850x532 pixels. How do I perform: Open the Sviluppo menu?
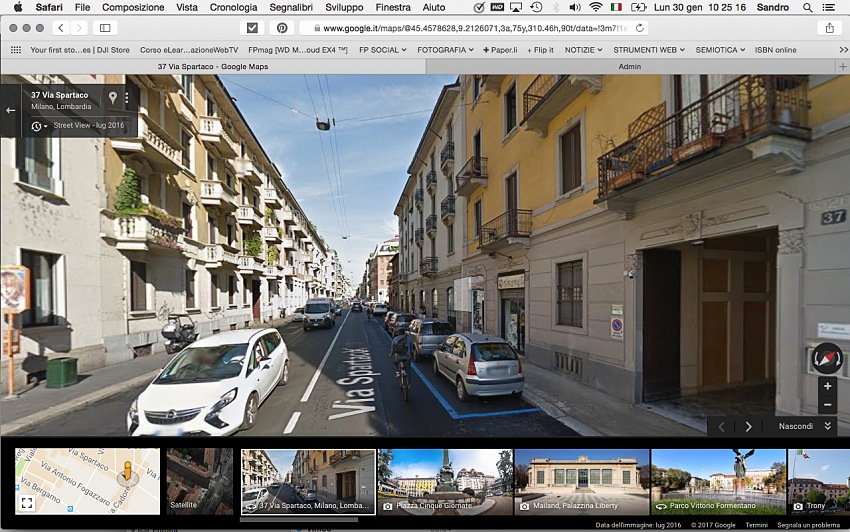[x=344, y=8]
